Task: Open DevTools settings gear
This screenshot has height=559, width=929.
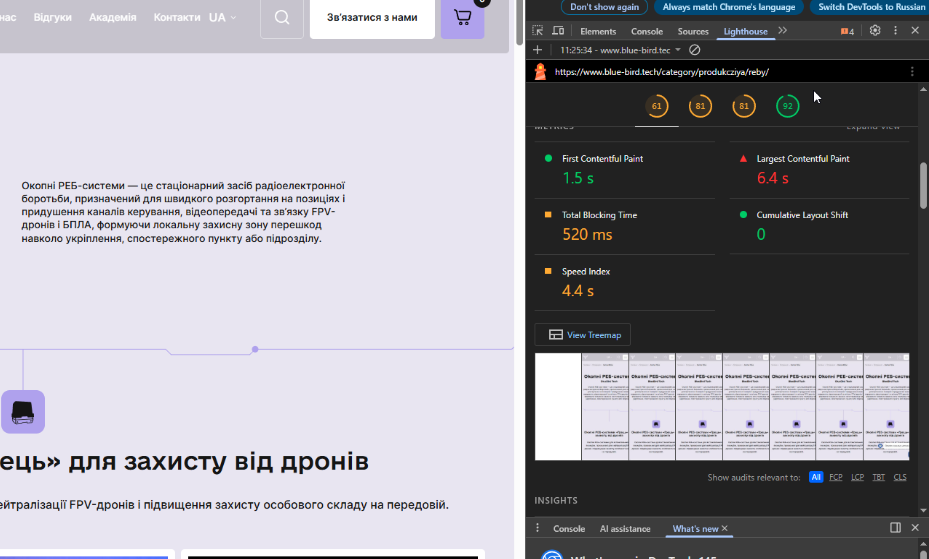Action: [x=875, y=31]
